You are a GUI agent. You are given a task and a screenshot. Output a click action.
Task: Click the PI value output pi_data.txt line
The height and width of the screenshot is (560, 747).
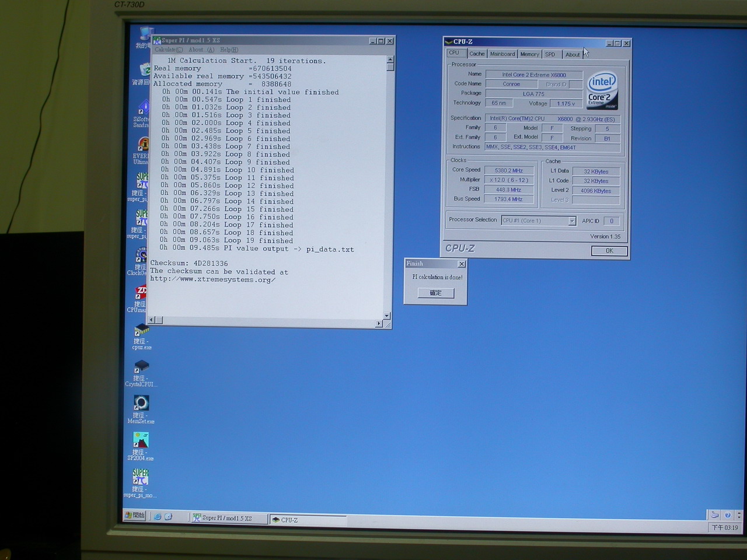click(x=257, y=249)
